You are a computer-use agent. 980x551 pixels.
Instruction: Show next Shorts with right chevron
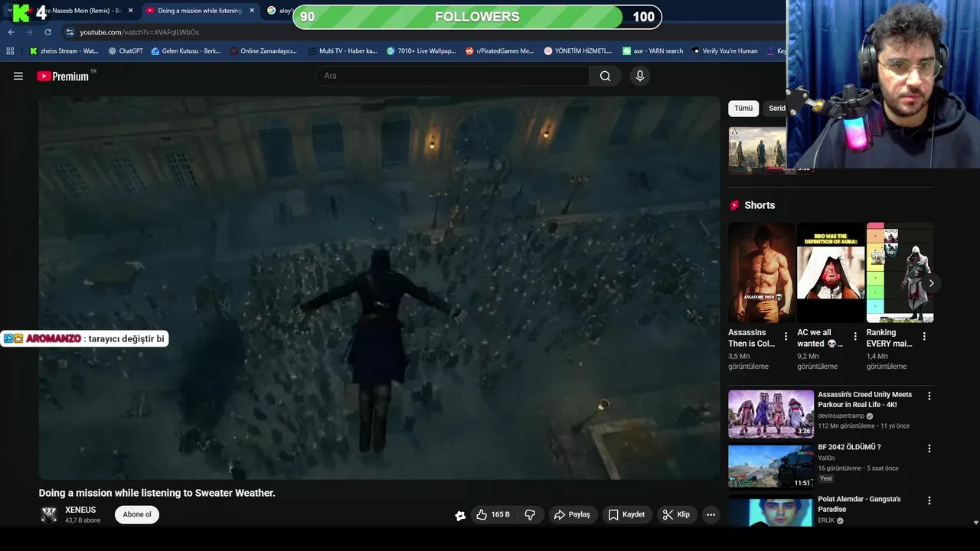click(x=931, y=283)
